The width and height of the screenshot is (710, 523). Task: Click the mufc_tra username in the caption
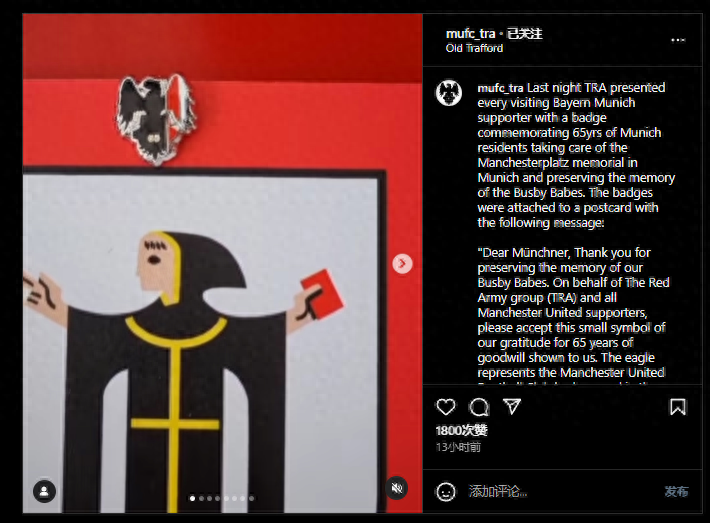point(500,88)
